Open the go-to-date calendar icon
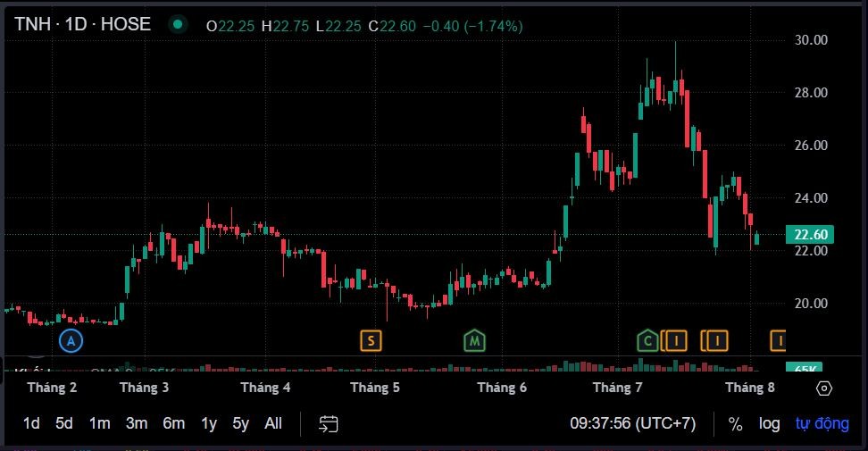 tap(328, 423)
